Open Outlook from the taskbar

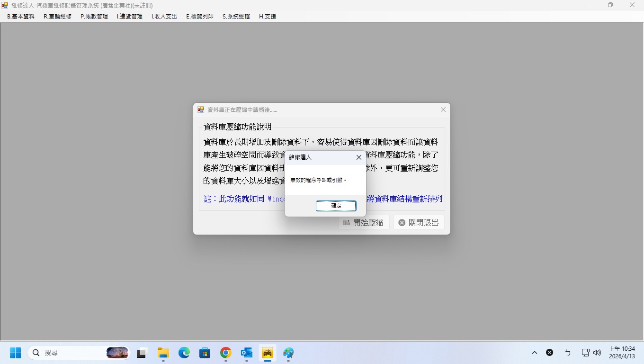246,353
